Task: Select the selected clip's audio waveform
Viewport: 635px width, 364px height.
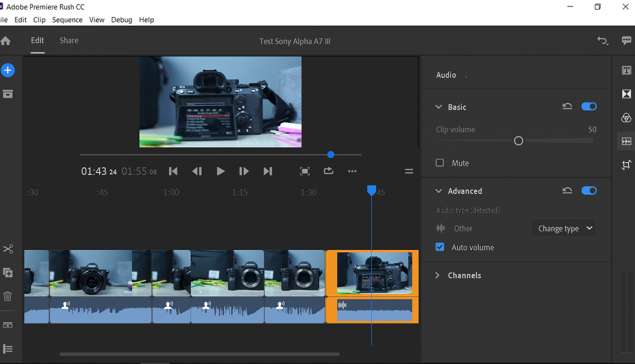Action: click(x=375, y=311)
